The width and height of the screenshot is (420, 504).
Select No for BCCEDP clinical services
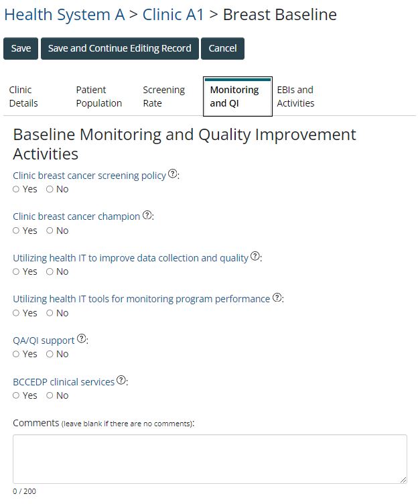(50, 396)
